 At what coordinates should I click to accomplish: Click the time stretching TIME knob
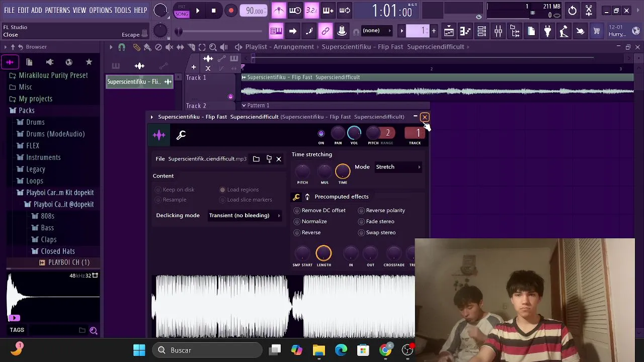343,171
